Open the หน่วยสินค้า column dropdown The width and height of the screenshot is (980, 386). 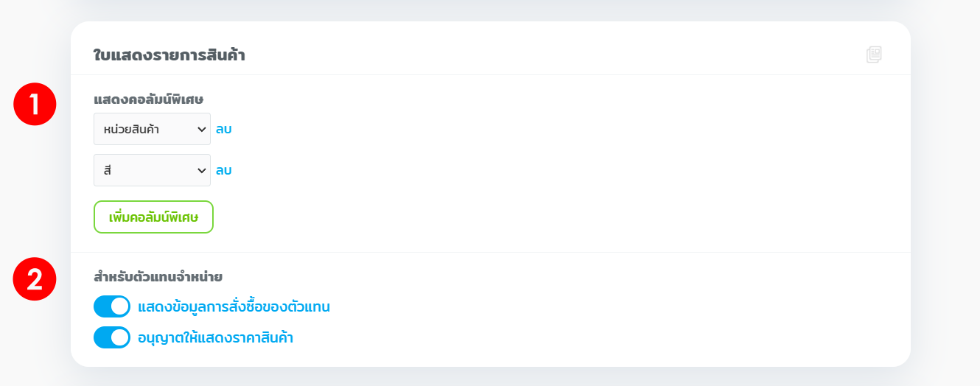(x=152, y=129)
